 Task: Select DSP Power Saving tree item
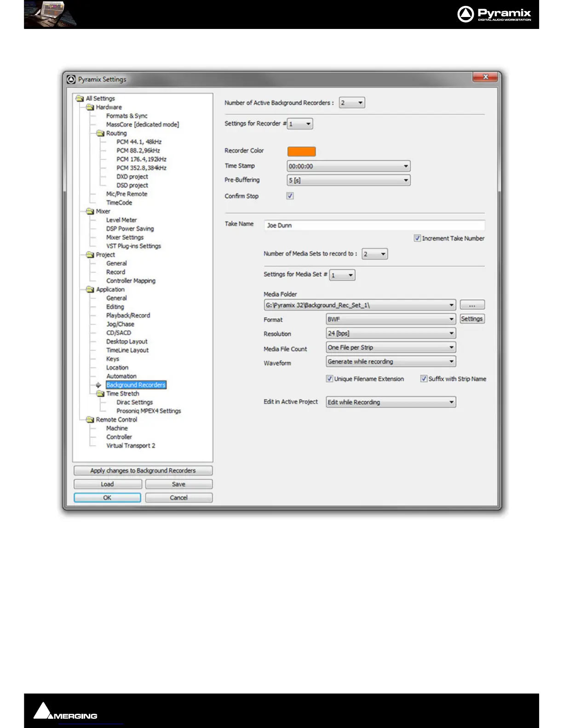pyautogui.click(x=130, y=229)
